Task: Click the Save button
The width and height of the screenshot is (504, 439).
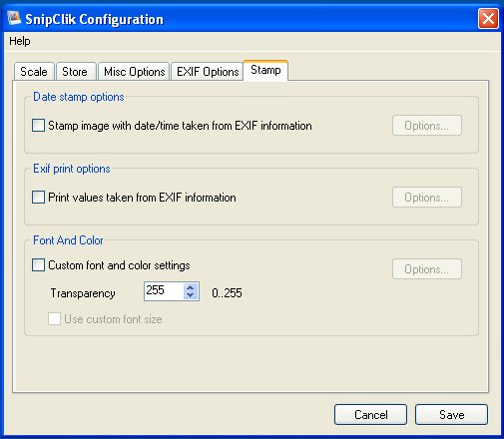Action: pos(451,415)
